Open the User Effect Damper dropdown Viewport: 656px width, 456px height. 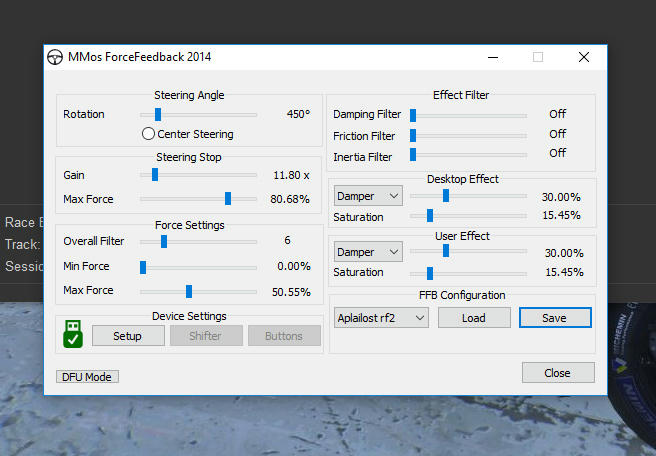(x=368, y=252)
